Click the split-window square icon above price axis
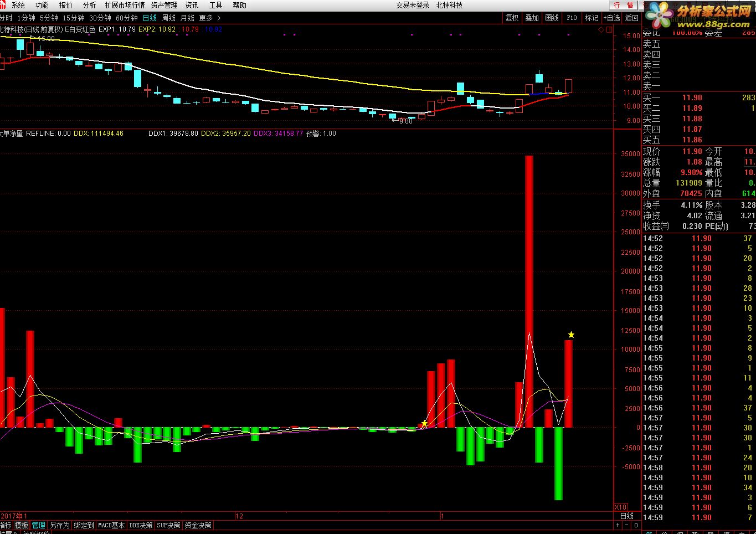 point(609,29)
